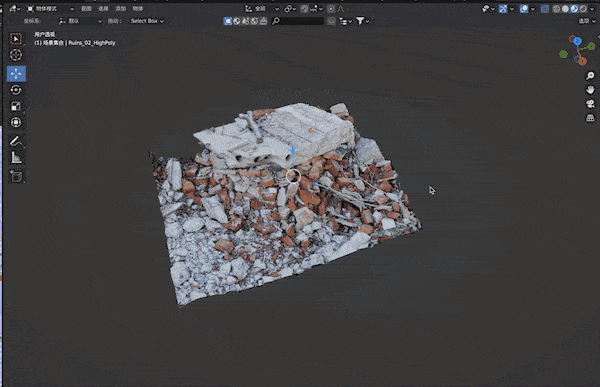Click the third selection mode icon

[x=246, y=21]
